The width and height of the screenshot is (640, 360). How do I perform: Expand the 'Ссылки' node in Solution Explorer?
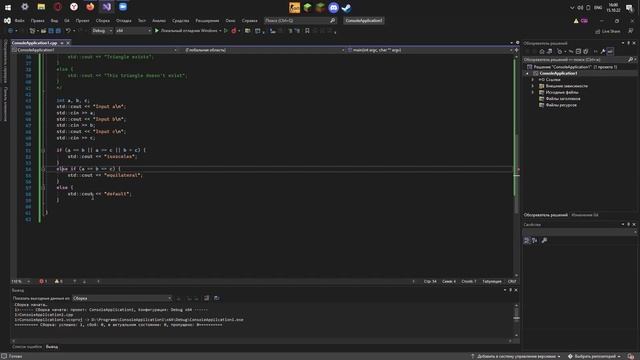tap(533, 80)
